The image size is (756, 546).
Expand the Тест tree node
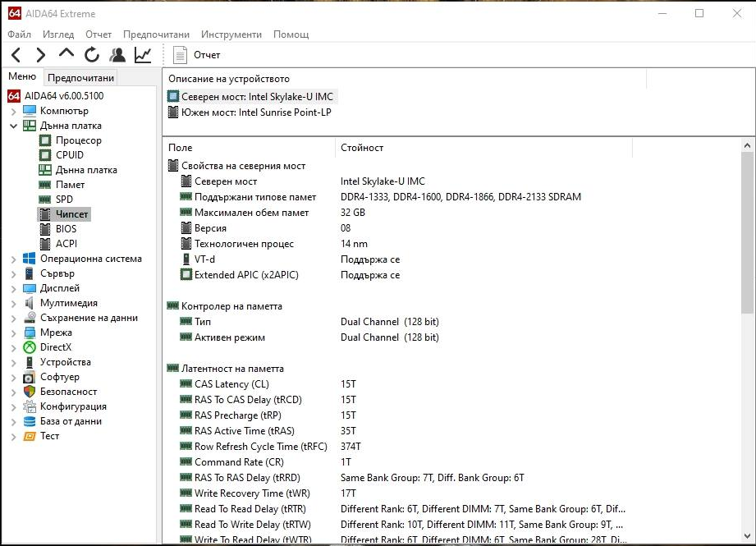coord(13,437)
